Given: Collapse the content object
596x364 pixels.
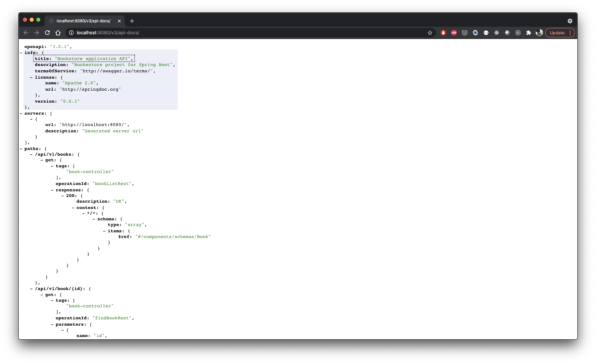Looking at the screenshot, I should tap(73, 208).
